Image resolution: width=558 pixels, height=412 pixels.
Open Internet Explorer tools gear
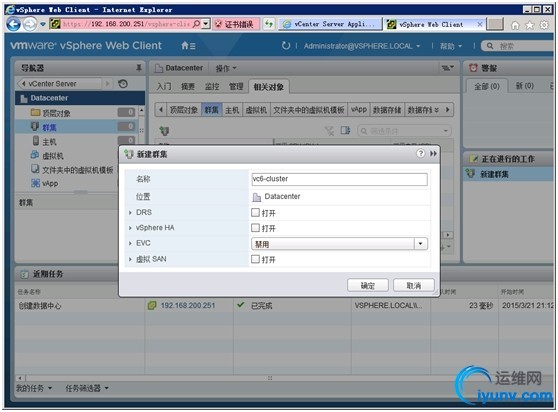[544, 25]
